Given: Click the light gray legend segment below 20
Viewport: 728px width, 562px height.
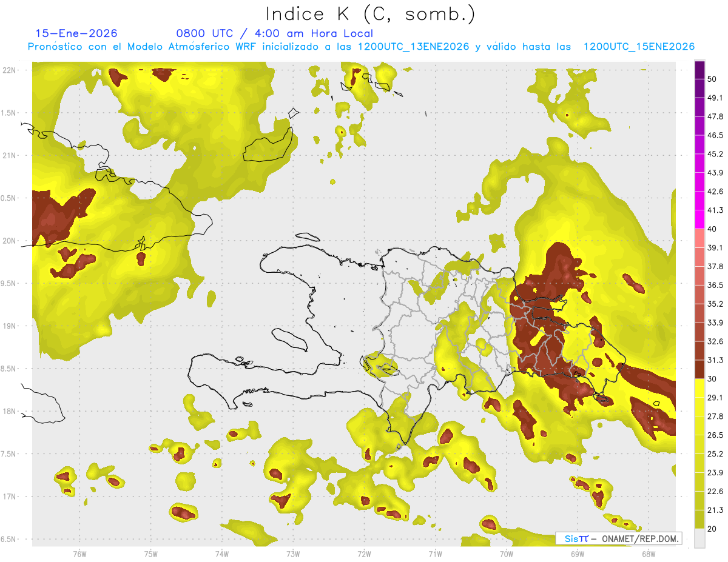Looking at the screenshot, I should pyautogui.click(x=699, y=538).
